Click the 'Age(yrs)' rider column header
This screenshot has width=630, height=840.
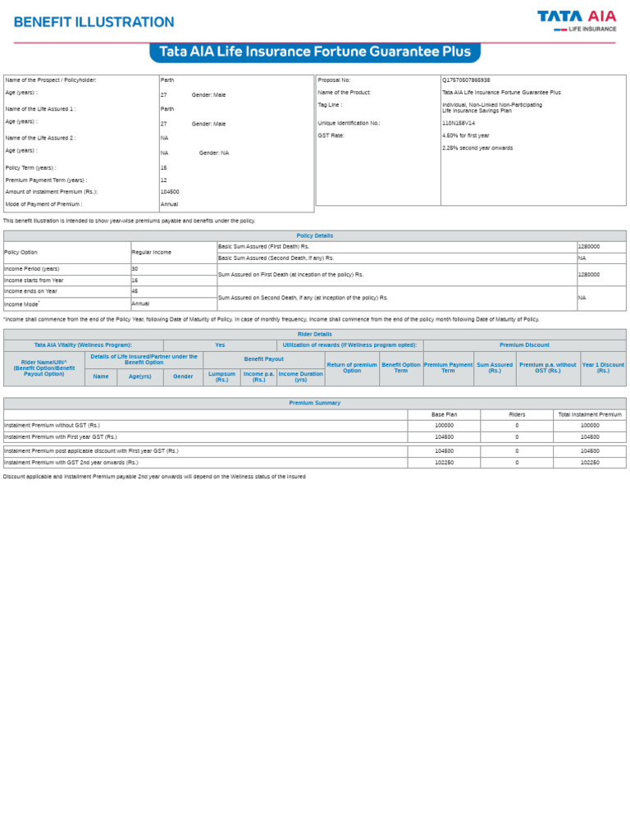[x=139, y=377]
